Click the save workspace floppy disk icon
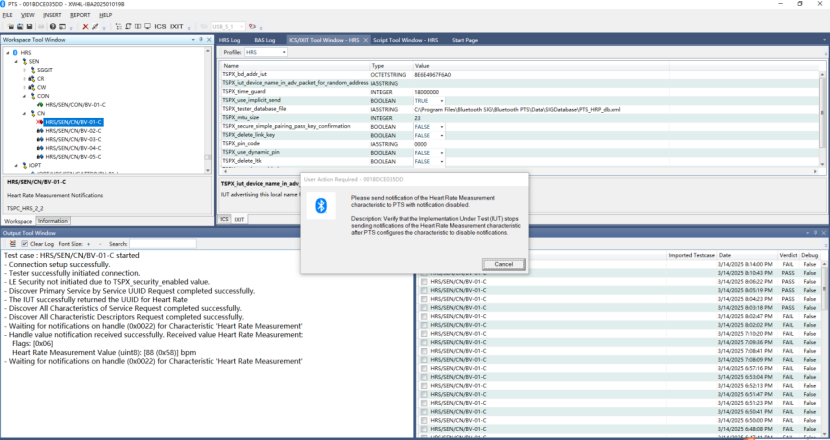The width and height of the screenshot is (830, 440). [x=29, y=26]
